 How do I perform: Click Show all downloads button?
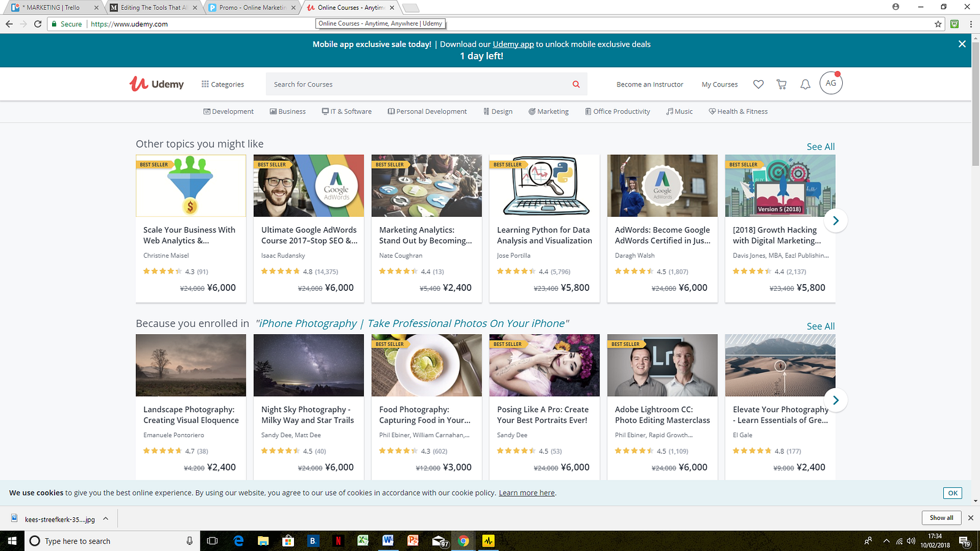tap(941, 518)
